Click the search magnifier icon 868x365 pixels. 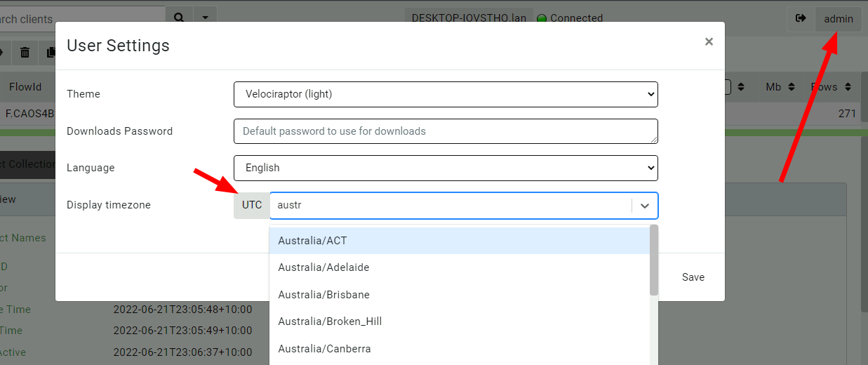179,18
